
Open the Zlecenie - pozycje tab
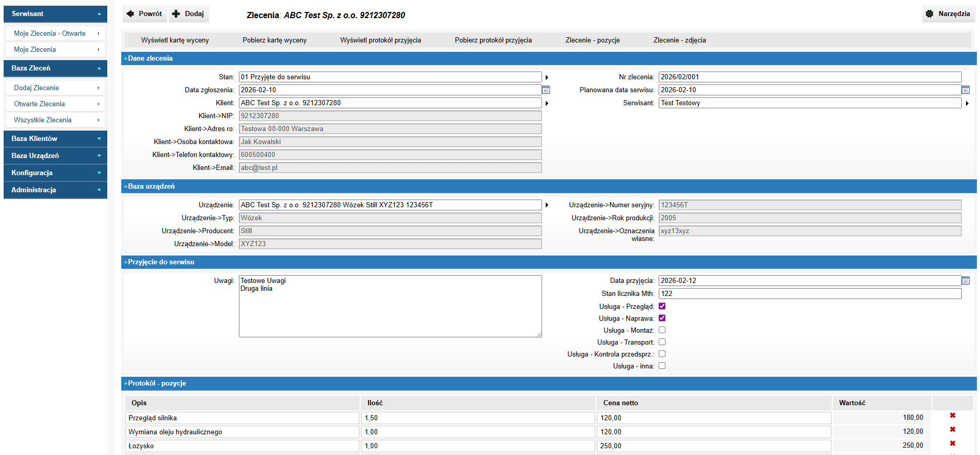click(592, 40)
